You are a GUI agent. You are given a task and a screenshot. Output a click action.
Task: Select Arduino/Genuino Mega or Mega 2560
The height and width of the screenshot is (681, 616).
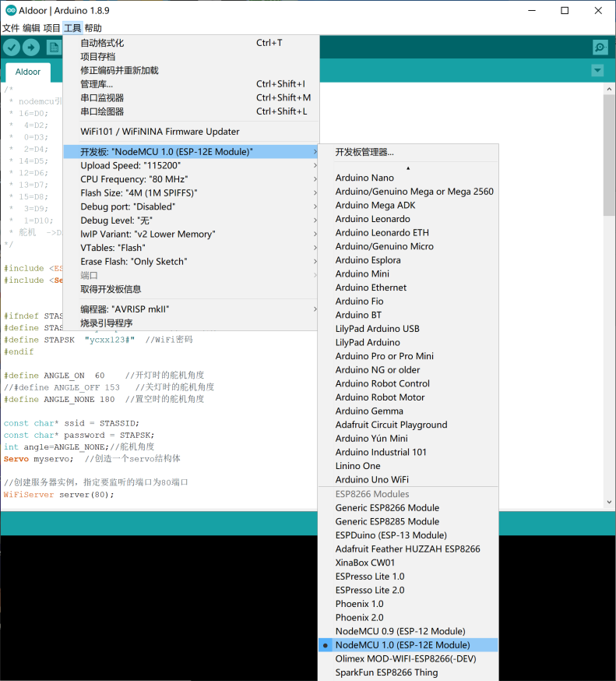point(409,192)
